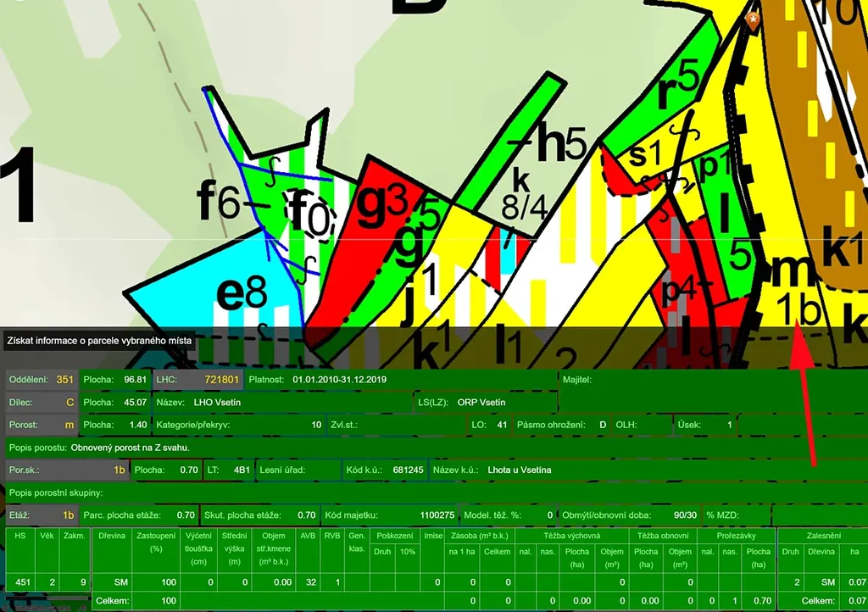Click the Zalesnění table header
Image resolution: width=868 pixels, height=612 pixels.
pos(821,536)
